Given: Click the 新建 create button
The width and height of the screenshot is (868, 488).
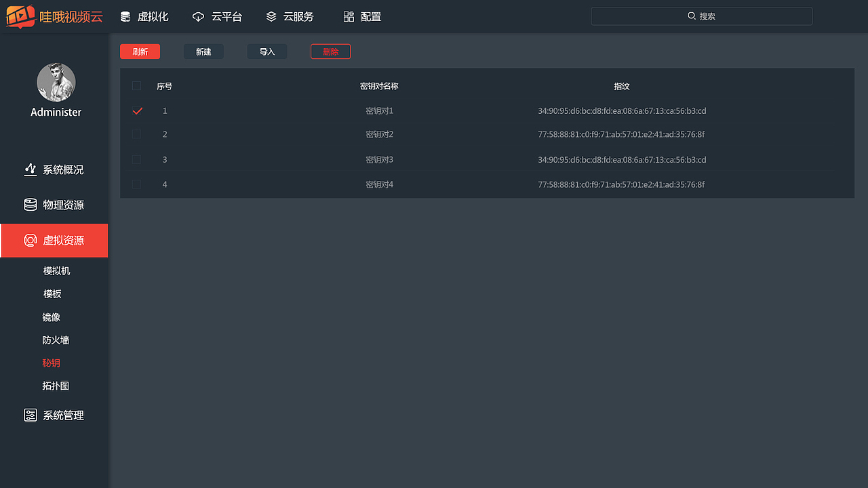Looking at the screenshot, I should (203, 52).
